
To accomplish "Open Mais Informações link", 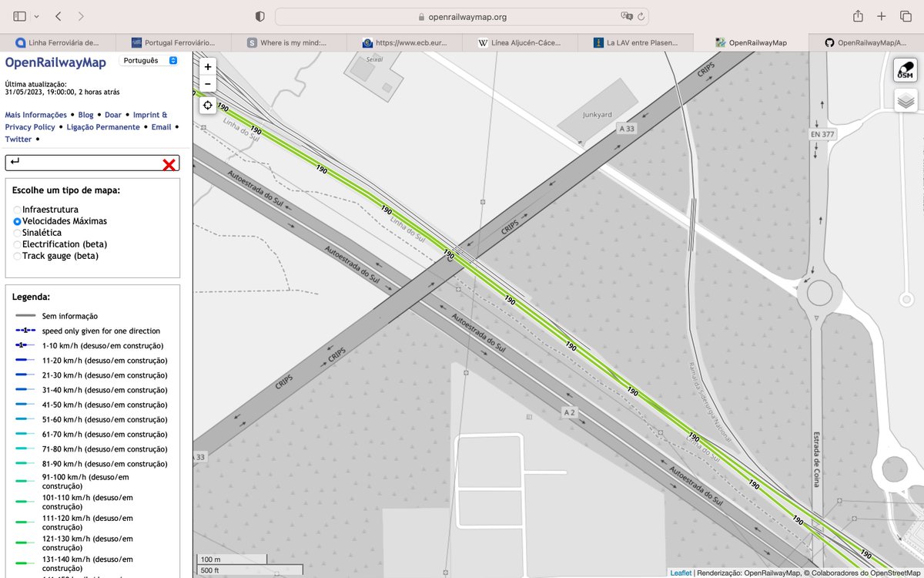I will click(35, 115).
